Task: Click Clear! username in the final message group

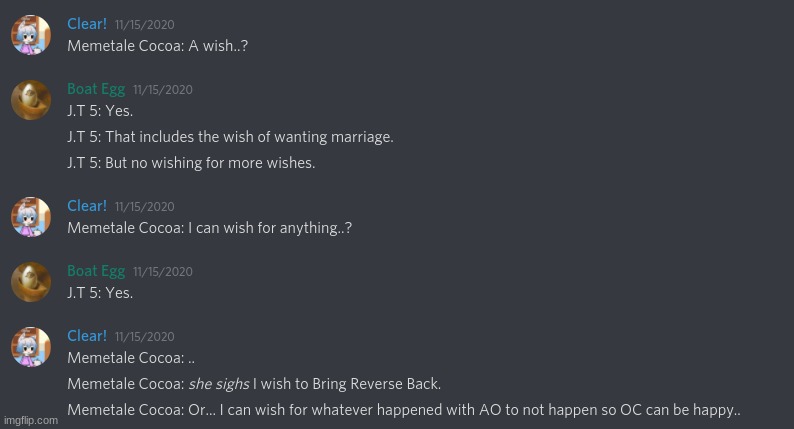Action: coord(87,336)
